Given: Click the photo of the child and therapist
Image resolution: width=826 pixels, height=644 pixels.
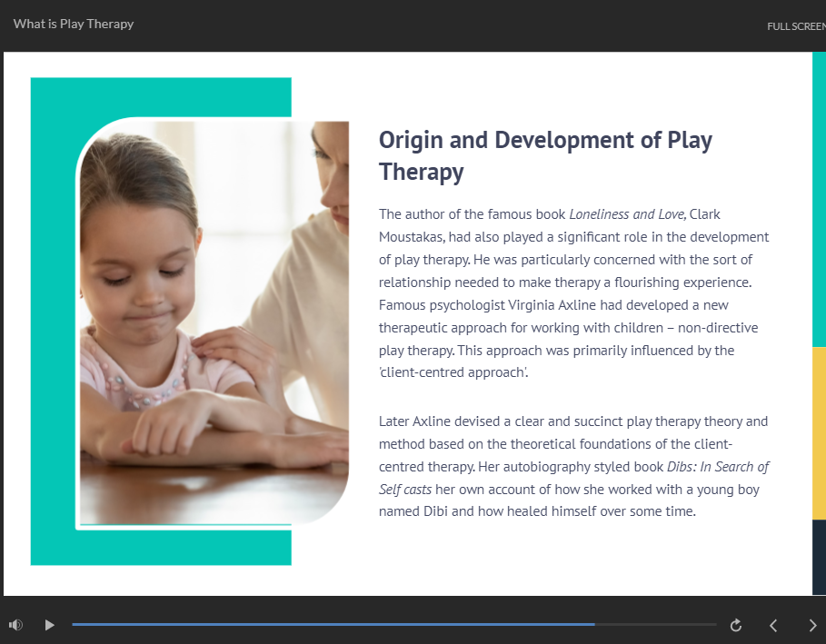Looking at the screenshot, I should pos(214,322).
